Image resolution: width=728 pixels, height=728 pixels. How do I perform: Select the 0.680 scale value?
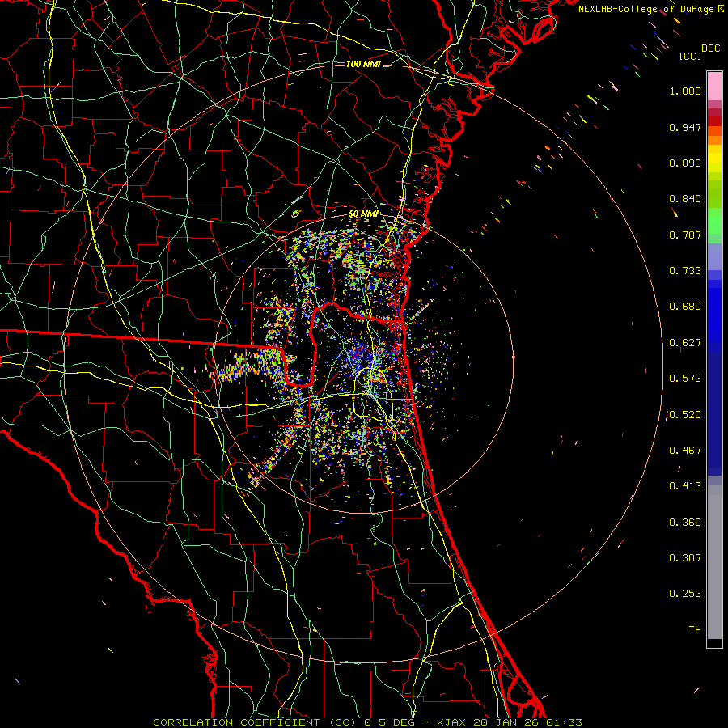click(685, 307)
